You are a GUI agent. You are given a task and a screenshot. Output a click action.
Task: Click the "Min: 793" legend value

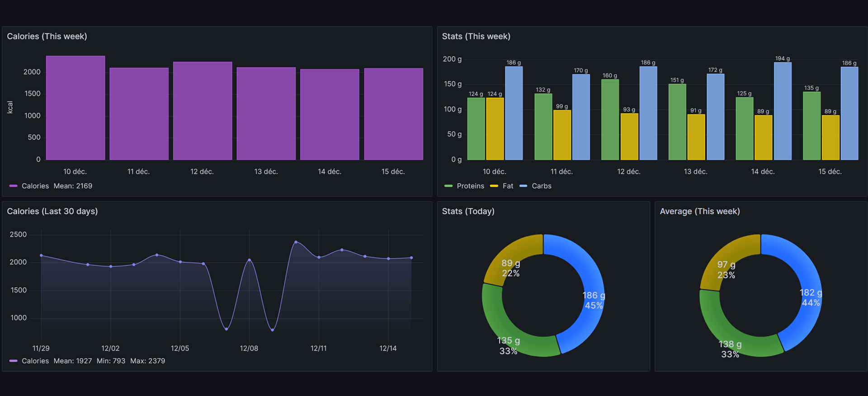pos(111,361)
